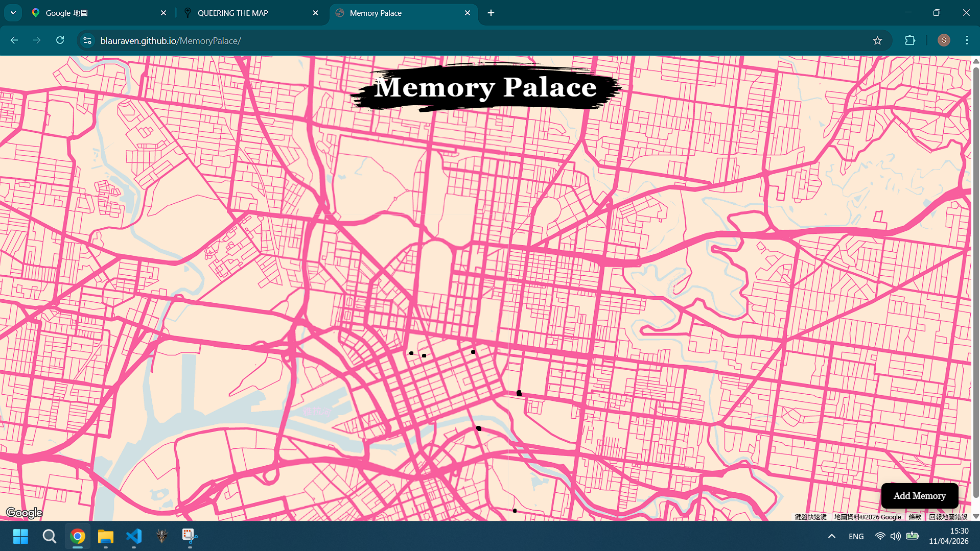Viewport: 980px width, 551px height.
Task: Open the Wi-Fi network icon
Action: coord(880,536)
